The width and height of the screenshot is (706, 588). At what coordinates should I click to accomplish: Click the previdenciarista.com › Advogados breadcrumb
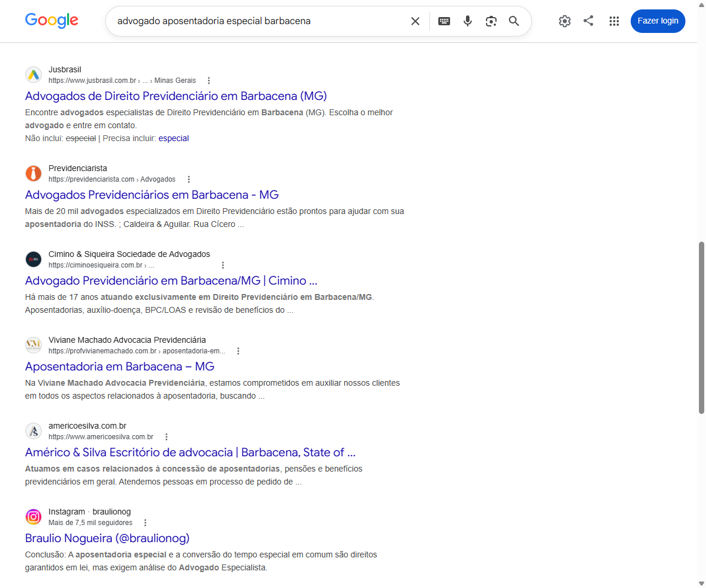[x=112, y=179]
